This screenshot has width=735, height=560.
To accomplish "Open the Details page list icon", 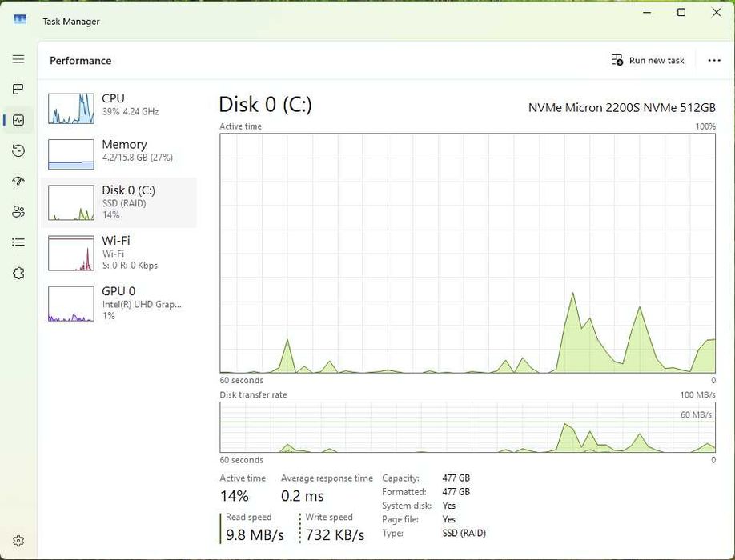I will (x=18, y=242).
